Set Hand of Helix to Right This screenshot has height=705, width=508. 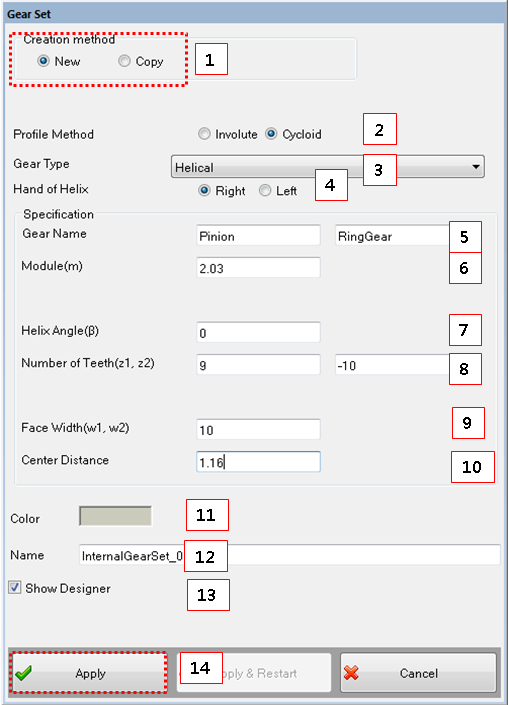tap(204, 191)
